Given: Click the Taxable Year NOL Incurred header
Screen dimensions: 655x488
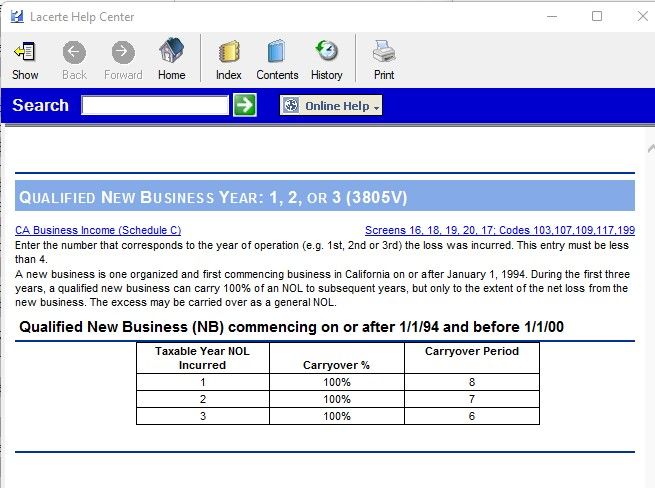Looking at the screenshot, I should 203,358.
